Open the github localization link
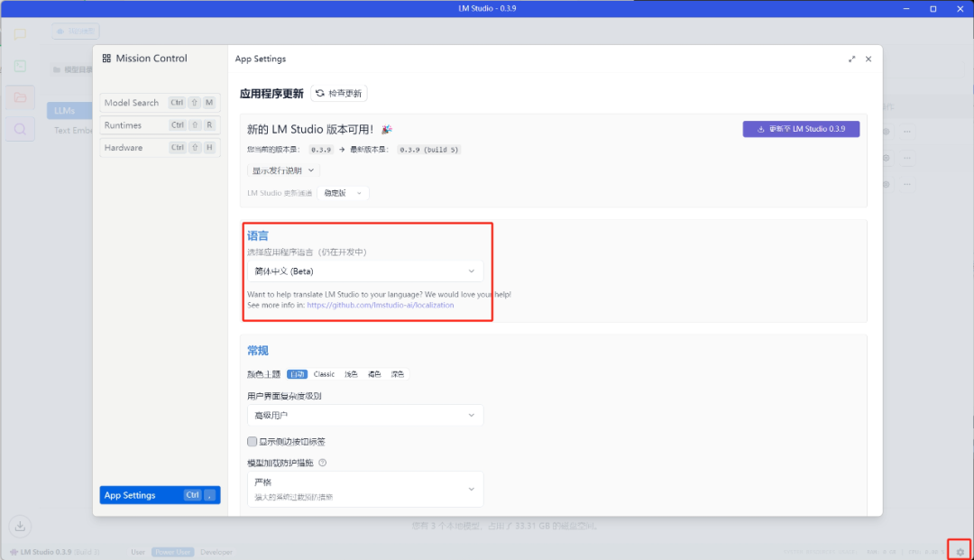Screen dimensions: 974x560 381,306
